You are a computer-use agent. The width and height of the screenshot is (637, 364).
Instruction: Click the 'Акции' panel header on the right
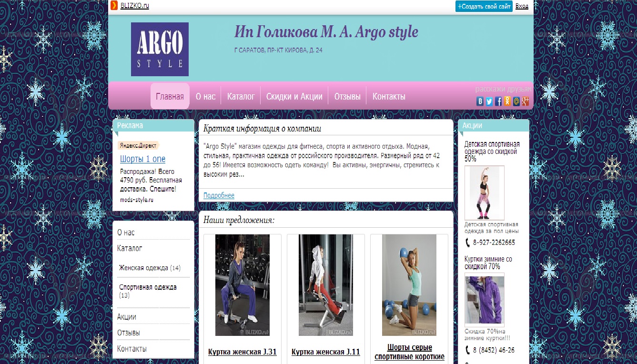(x=494, y=125)
